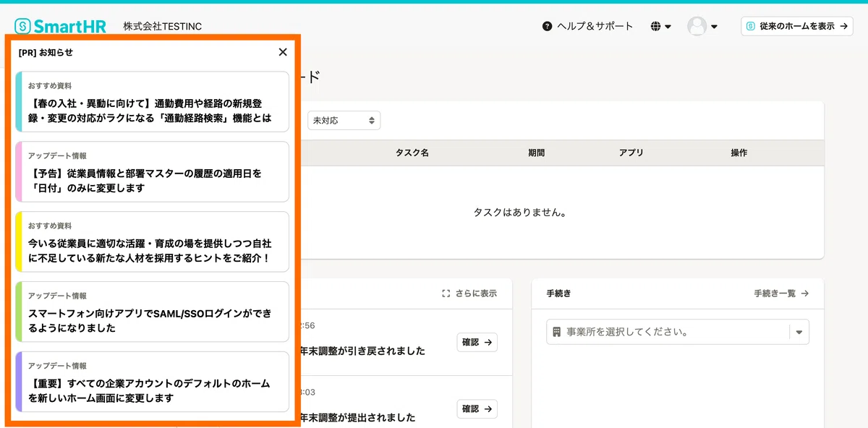Click the 期間 column header
Image resolution: width=868 pixels, height=428 pixels.
pos(537,153)
